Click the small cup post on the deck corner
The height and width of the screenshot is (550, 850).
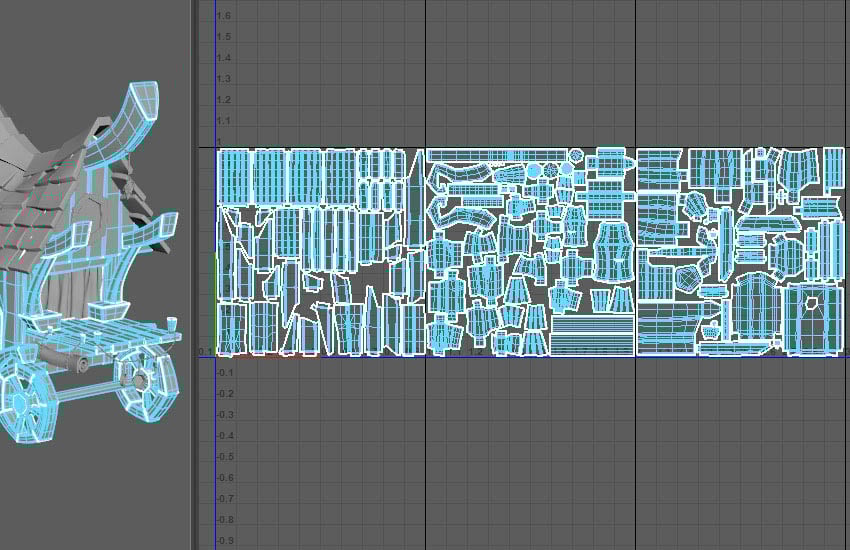172,324
